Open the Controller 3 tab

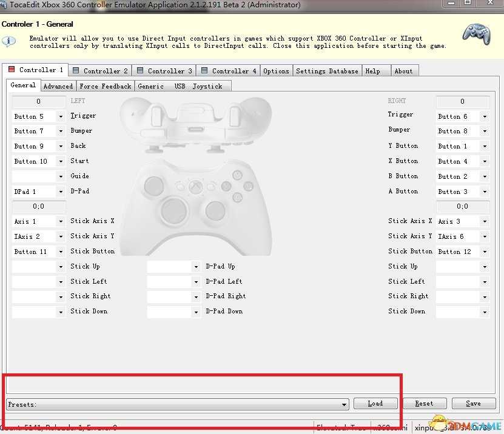pyautogui.click(x=164, y=71)
